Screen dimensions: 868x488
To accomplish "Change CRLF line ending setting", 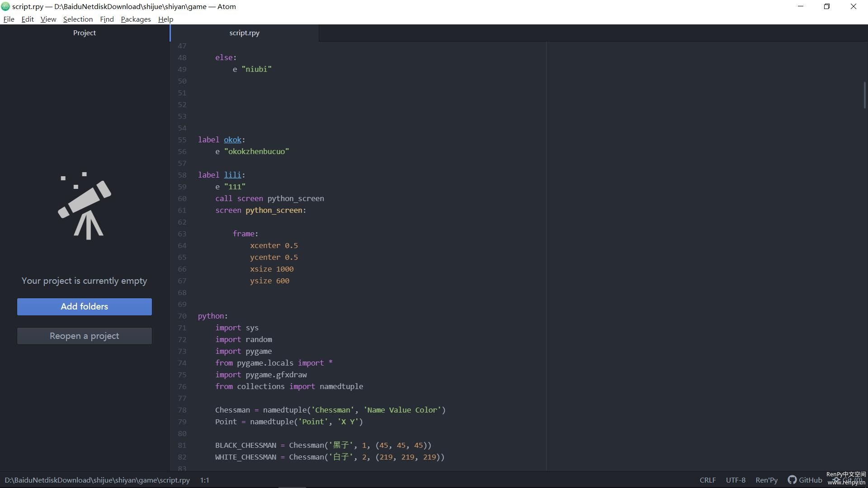I will click(708, 480).
